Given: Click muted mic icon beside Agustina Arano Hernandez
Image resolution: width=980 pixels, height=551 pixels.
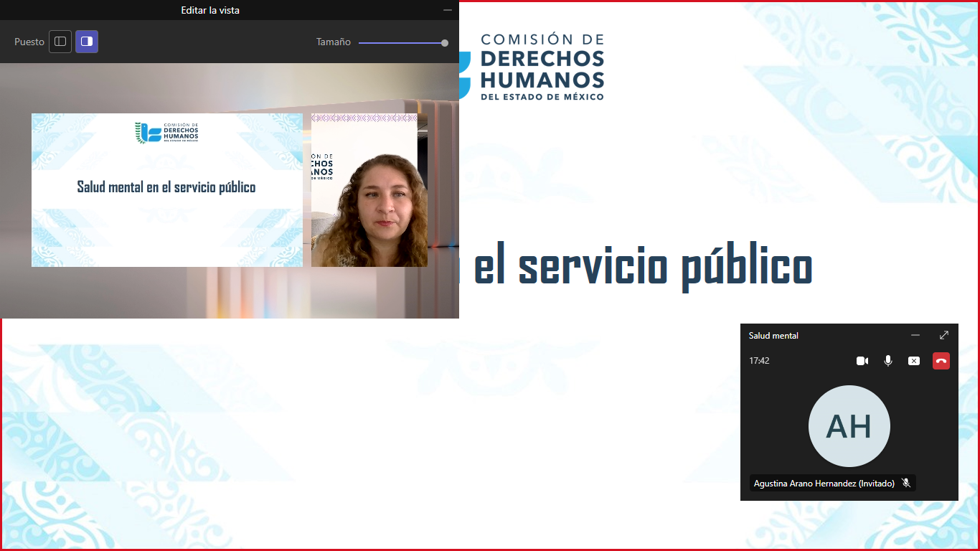Looking at the screenshot, I should (906, 484).
